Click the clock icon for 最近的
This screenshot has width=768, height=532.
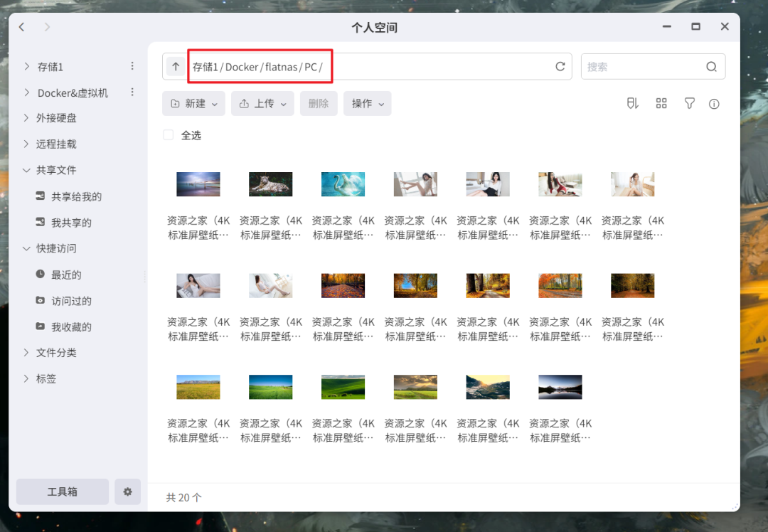[x=40, y=274]
